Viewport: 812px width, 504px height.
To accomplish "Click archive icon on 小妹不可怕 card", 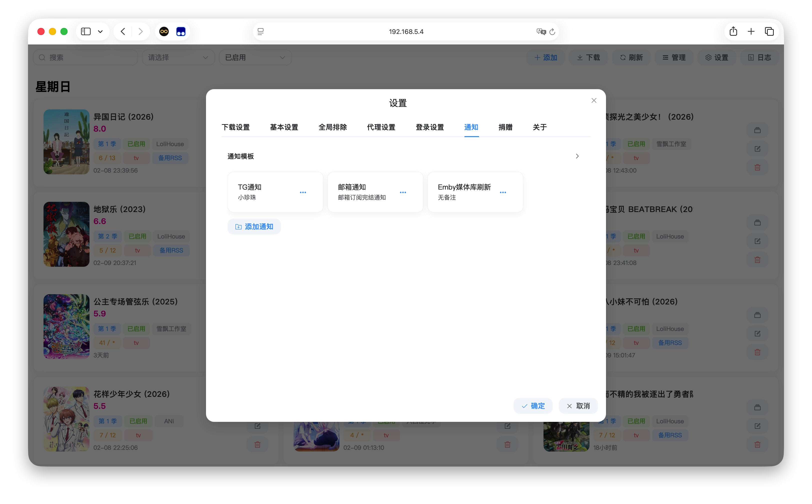I will [x=757, y=315].
